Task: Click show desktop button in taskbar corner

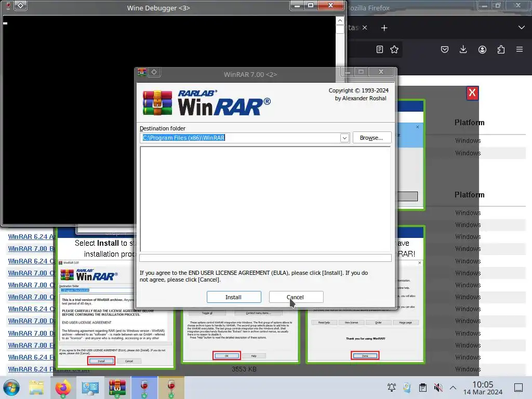Action: point(518,388)
